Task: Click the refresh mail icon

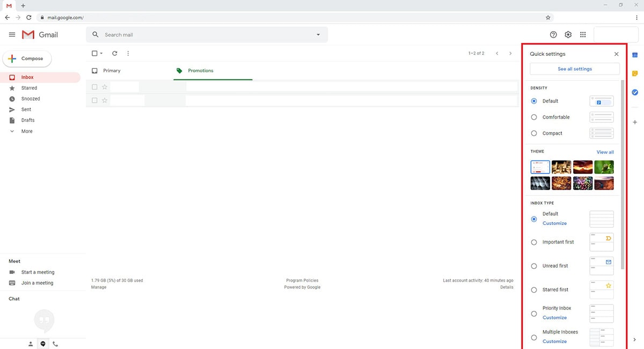Action: 114,54
